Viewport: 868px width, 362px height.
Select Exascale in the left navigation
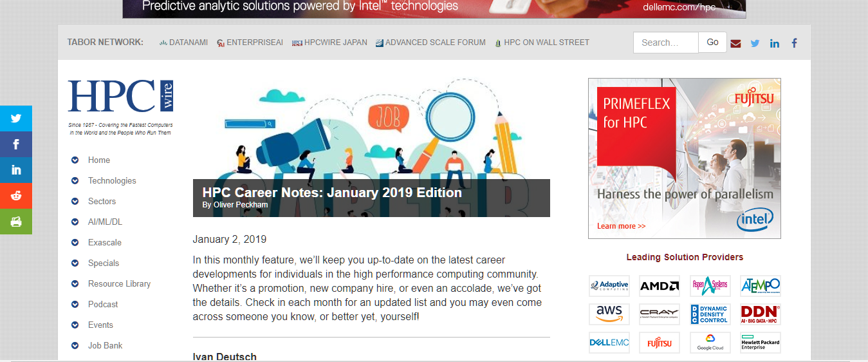point(104,243)
